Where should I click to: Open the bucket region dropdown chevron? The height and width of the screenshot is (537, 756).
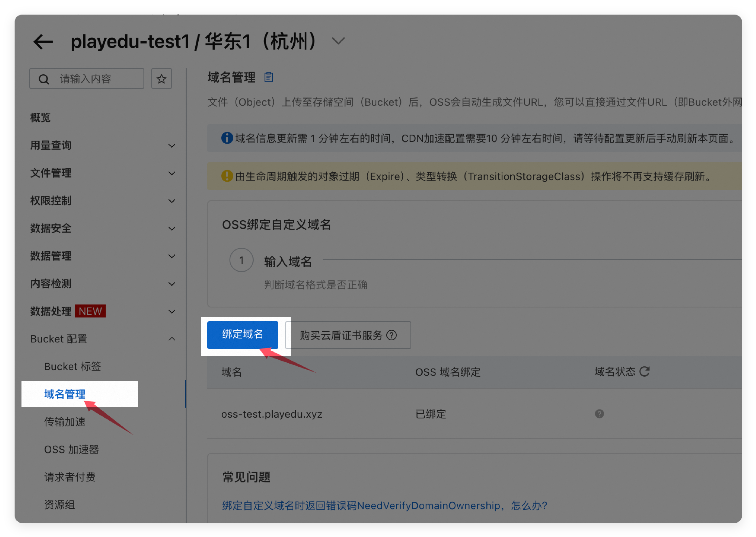(338, 41)
